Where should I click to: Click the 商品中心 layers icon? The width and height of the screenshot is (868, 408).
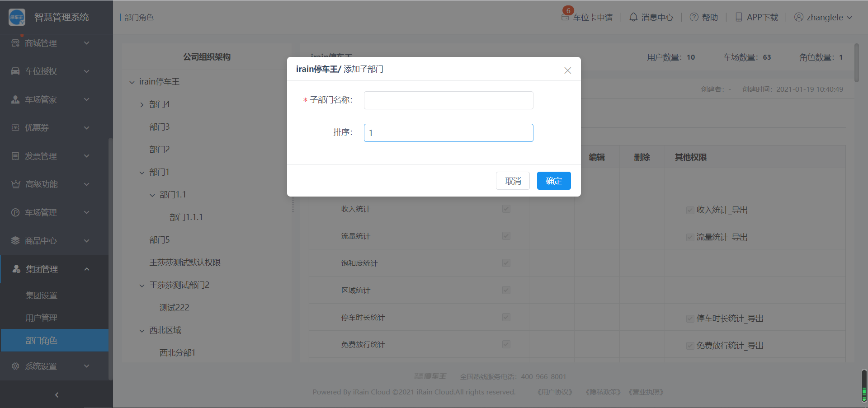pos(15,240)
